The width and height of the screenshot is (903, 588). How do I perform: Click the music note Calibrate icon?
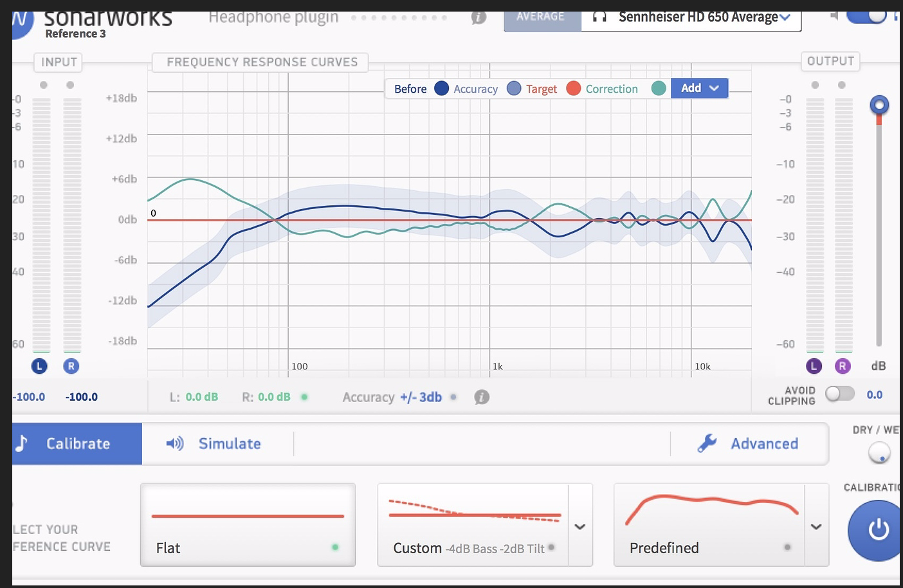pyautogui.click(x=22, y=443)
